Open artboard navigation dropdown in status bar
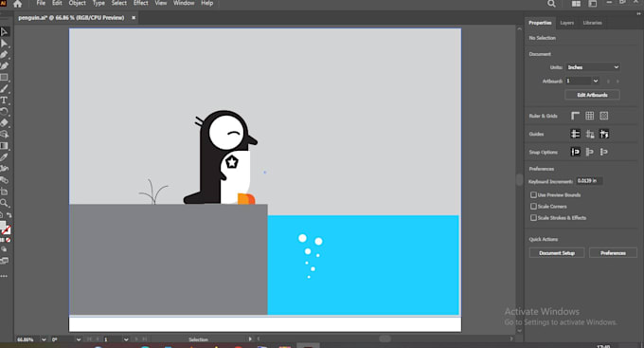The height and width of the screenshot is (348, 644). coord(126,339)
